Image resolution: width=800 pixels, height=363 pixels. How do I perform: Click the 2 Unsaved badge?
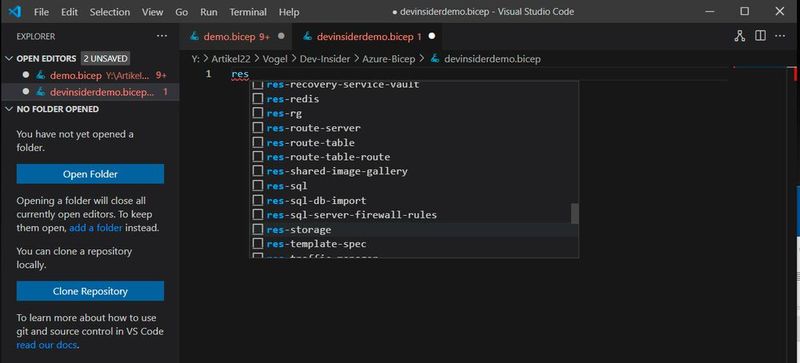[x=106, y=59]
